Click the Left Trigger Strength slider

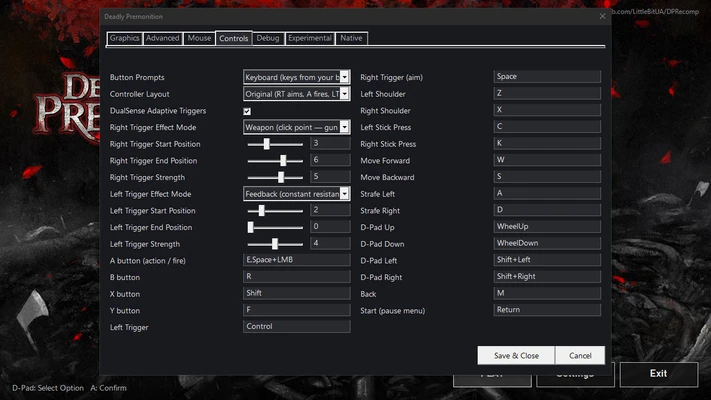[275, 244]
